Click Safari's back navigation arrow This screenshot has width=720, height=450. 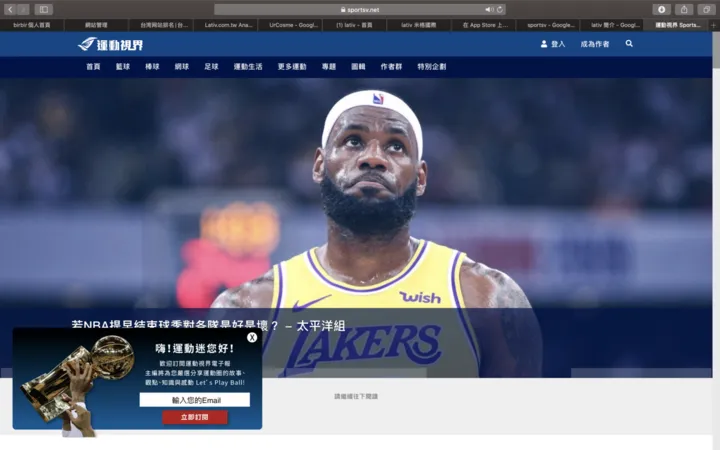(10, 9)
